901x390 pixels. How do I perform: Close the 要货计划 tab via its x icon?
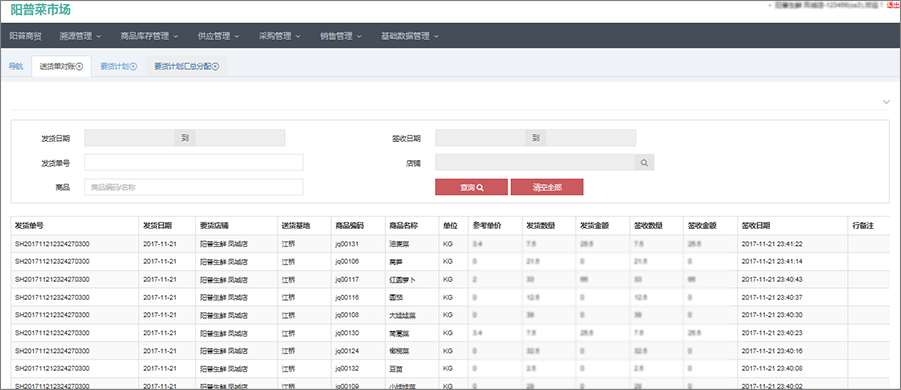tap(133, 67)
